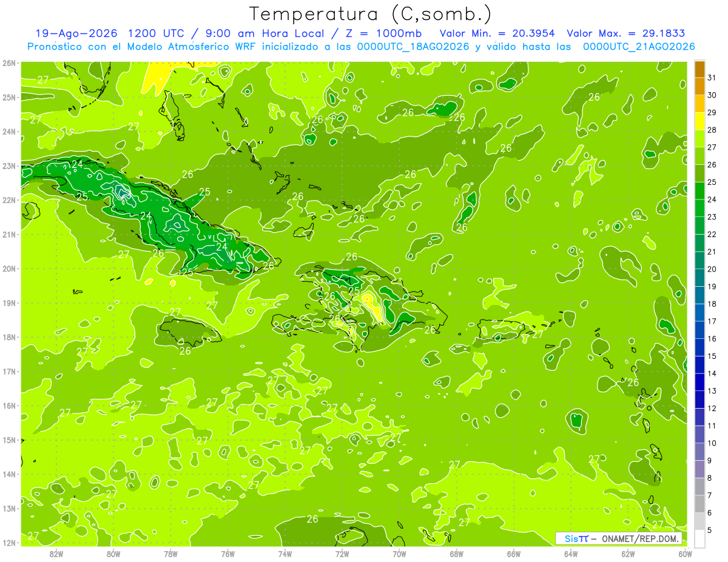Click the "76W" longitude axis label

(x=227, y=554)
